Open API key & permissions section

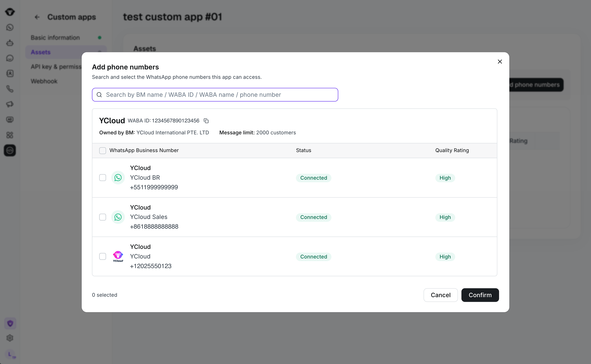point(56,67)
